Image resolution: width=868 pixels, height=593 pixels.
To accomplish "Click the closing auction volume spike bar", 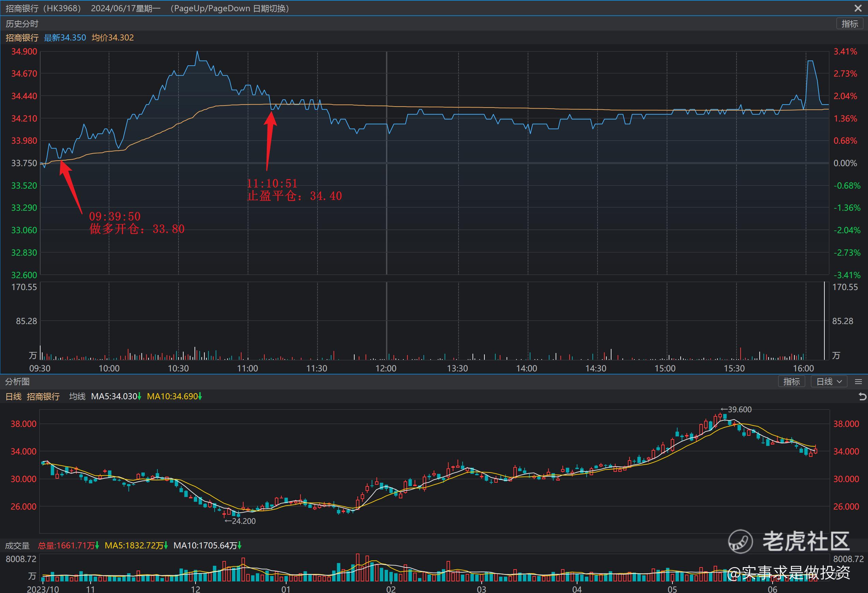I will coord(824,321).
